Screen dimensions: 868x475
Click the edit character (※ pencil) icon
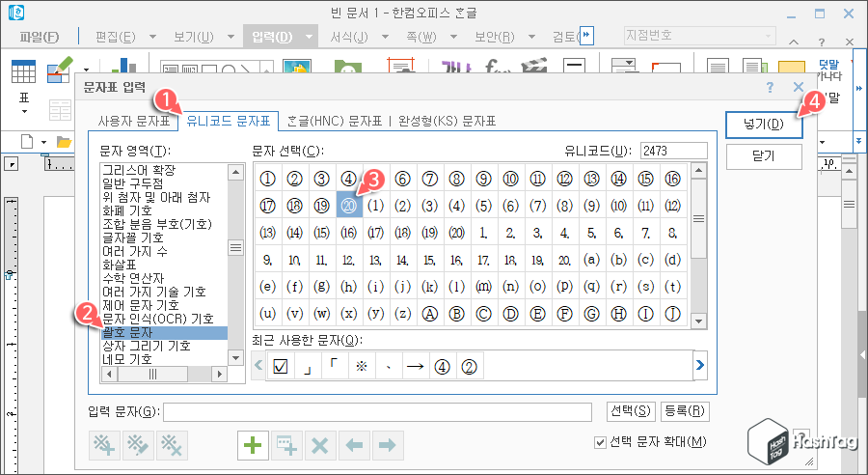pyautogui.click(x=138, y=445)
